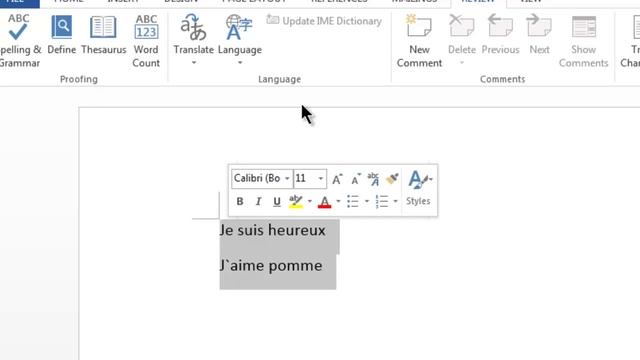Toggle Show Comments
640x360 pixels.
coord(584,41)
